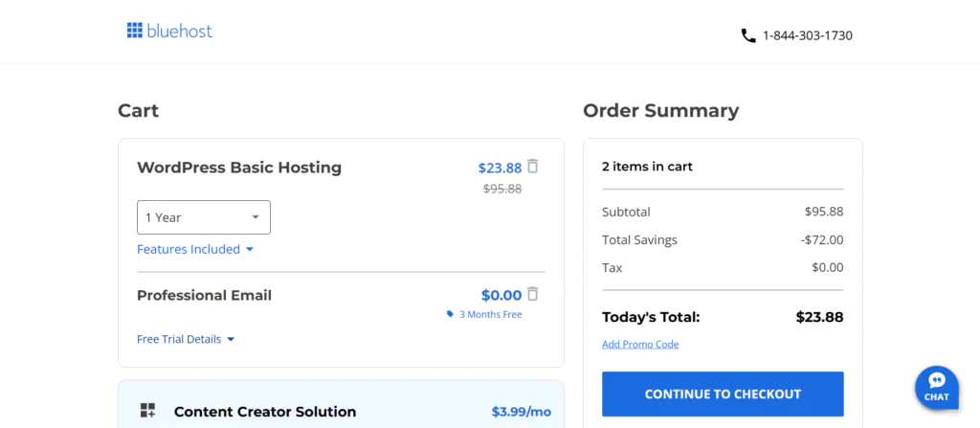Click the Content Creator Solution title
The height and width of the screenshot is (428, 980).
click(x=265, y=412)
